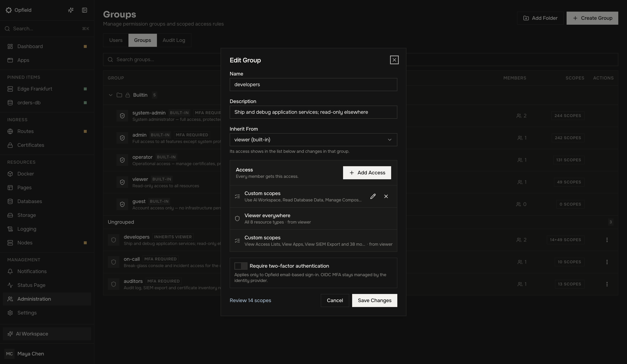
Task: Click the Routes globe icon
Action: (x=10, y=131)
